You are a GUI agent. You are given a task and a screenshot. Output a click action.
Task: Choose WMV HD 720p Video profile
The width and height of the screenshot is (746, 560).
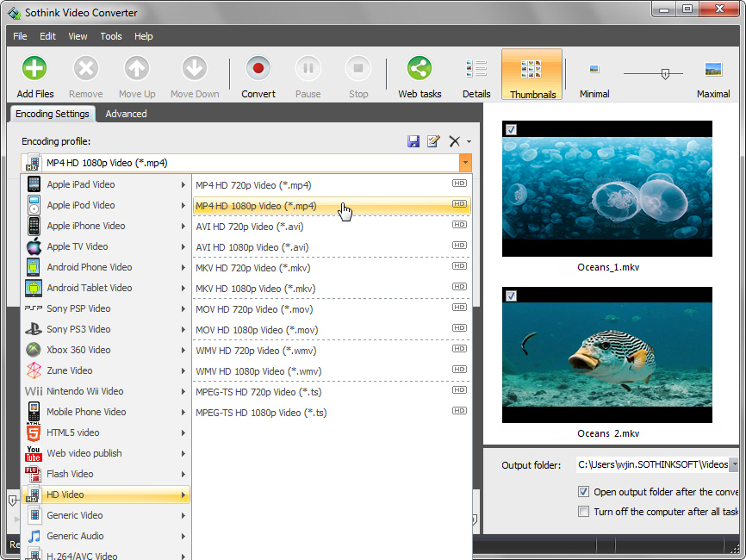click(x=255, y=351)
